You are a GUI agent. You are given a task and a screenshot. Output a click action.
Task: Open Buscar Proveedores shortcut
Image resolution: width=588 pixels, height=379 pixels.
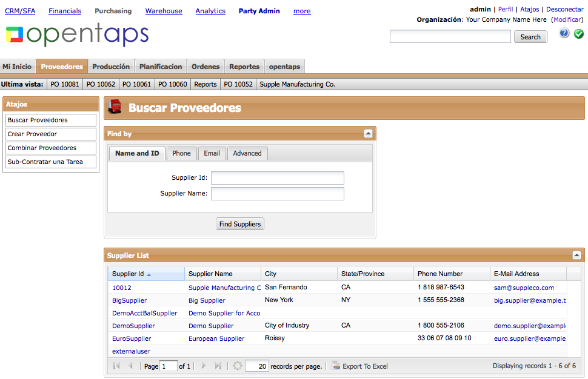click(x=51, y=120)
